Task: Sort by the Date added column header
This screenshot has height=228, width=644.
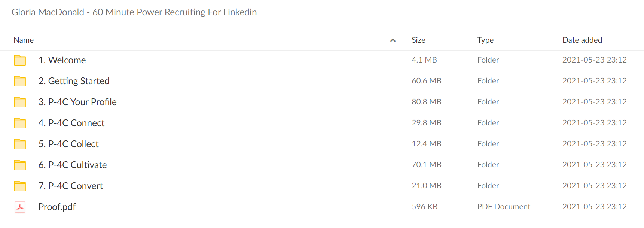Action: click(582, 40)
